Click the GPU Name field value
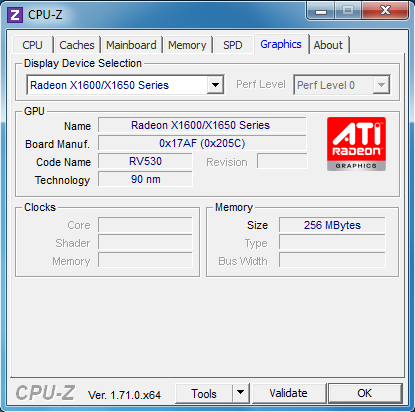 click(x=202, y=125)
